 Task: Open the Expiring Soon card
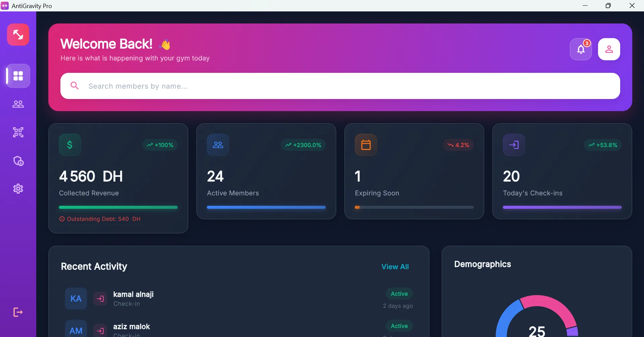[x=414, y=171]
